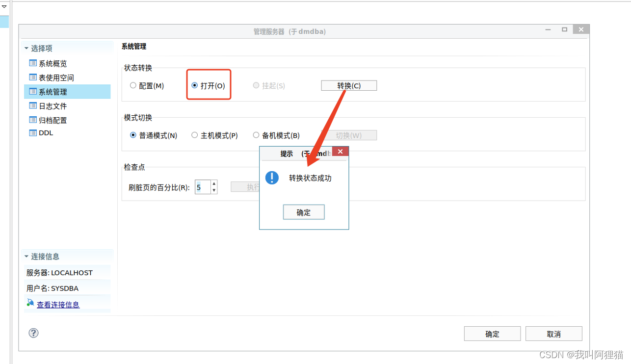Choose 备机模式(B) radio button

click(256, 135)
